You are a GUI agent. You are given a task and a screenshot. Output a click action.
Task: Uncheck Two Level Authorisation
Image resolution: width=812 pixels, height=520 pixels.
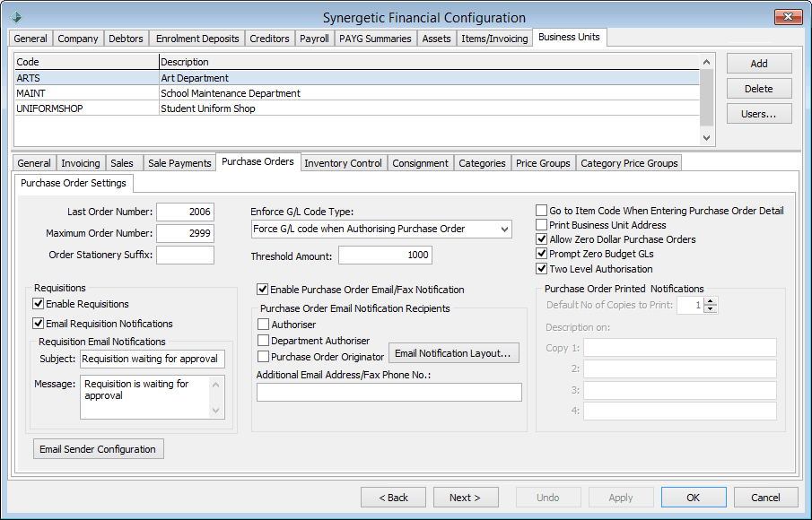(x=541, y=269)
